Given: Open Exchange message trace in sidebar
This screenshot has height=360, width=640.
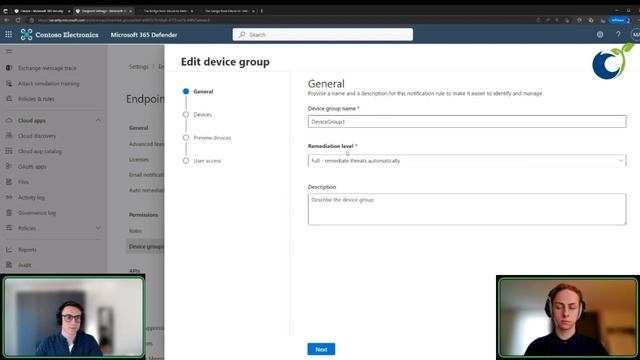Looking at the screenshot, I should [47, 68].
